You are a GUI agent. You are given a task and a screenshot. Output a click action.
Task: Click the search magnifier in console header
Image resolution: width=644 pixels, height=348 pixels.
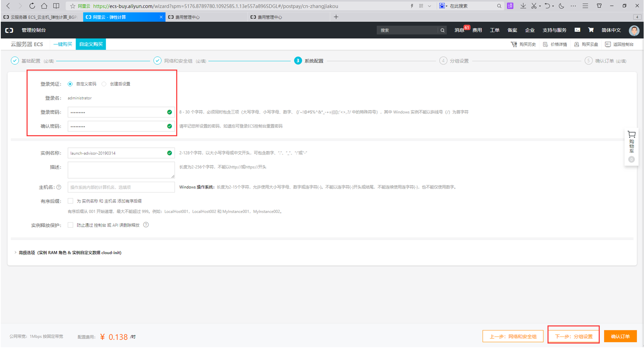pyautogui.click(x=442, y=30)
